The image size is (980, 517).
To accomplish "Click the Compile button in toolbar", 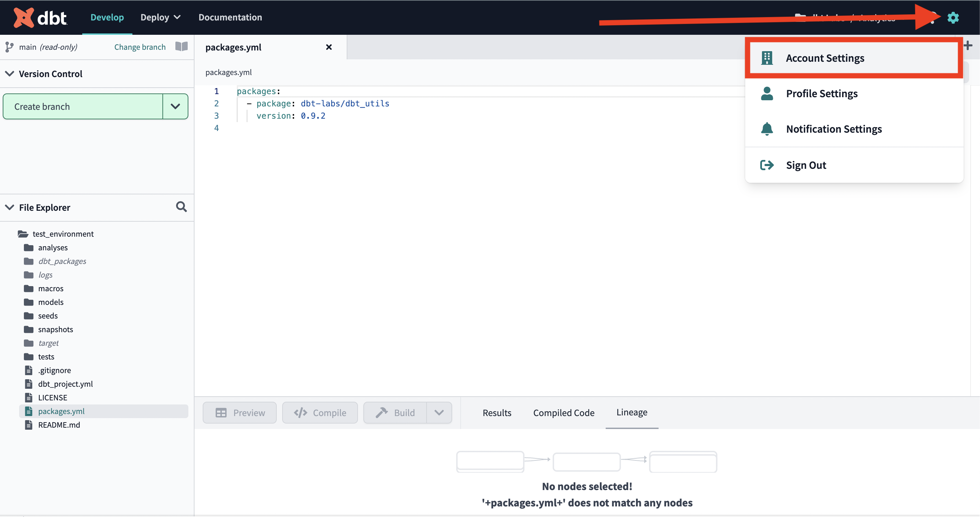I will pos(319,412).
